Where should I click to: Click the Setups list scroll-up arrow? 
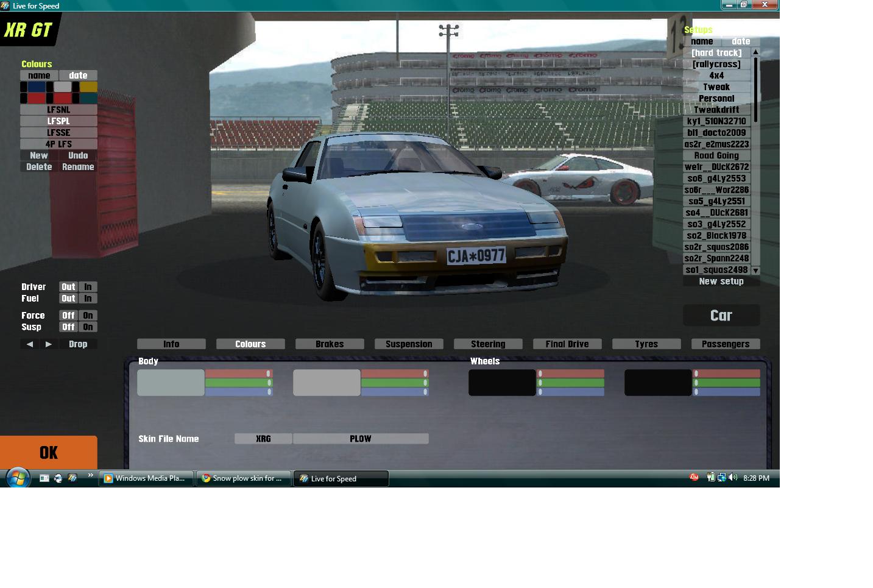[x=755, y=52]
